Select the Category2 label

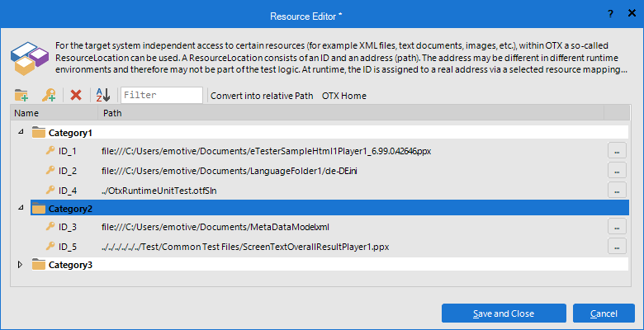[70, 209]
